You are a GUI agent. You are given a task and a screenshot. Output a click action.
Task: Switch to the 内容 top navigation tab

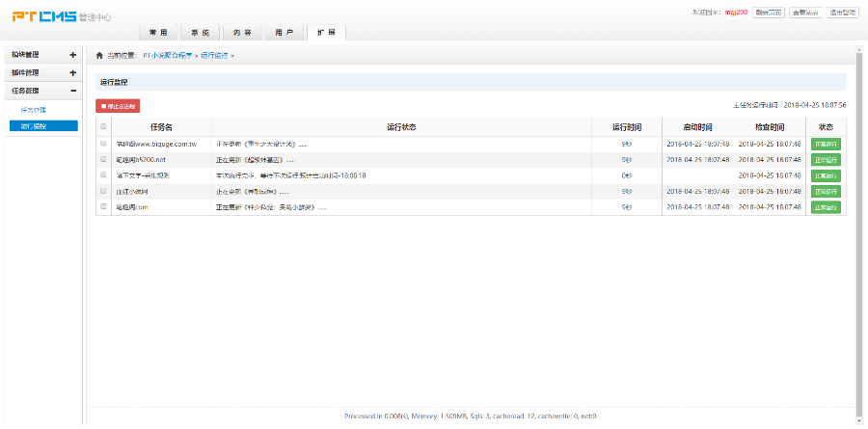tap(242, 33)
